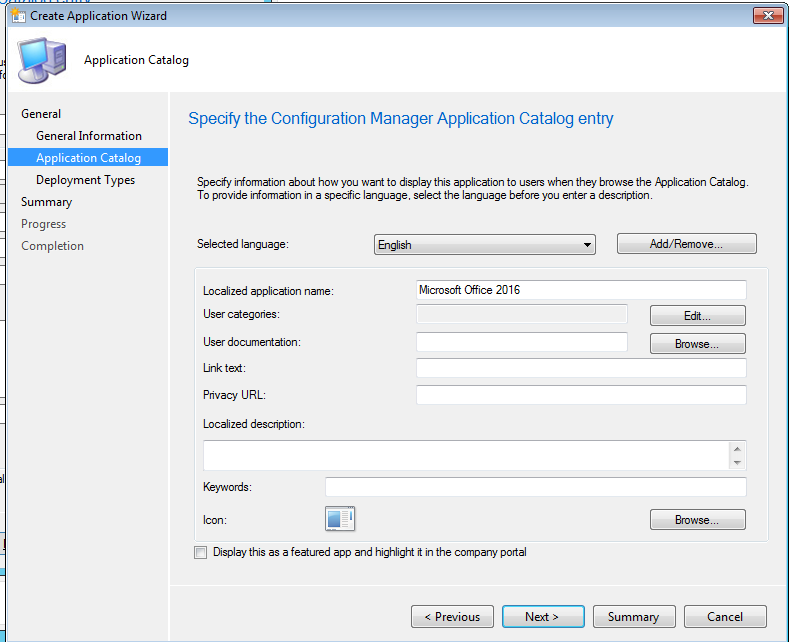
Task: Jump to Summary step in sidebar
Action: click(x=46, y=202)
